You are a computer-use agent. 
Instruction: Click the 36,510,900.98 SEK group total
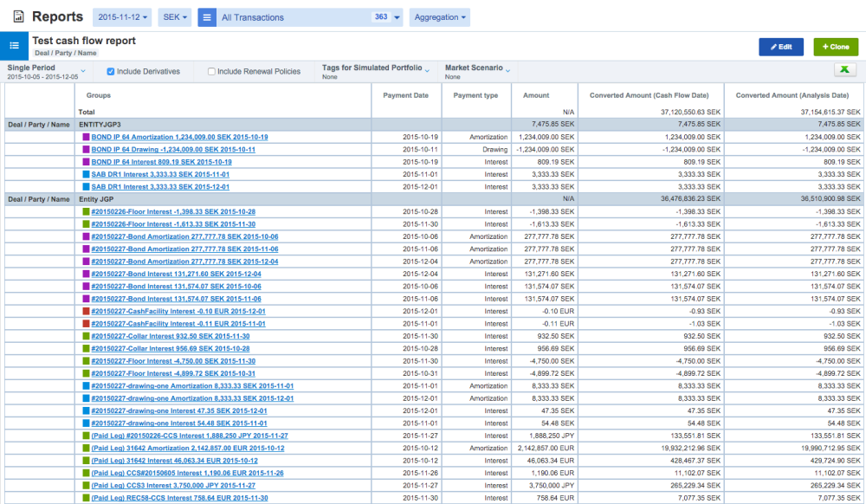pyautogui.click(x=830, y=199)
